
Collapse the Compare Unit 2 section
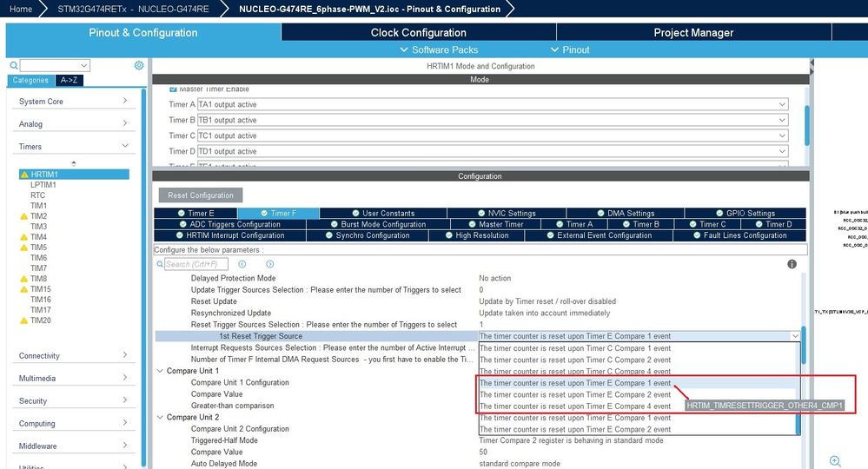160,417
